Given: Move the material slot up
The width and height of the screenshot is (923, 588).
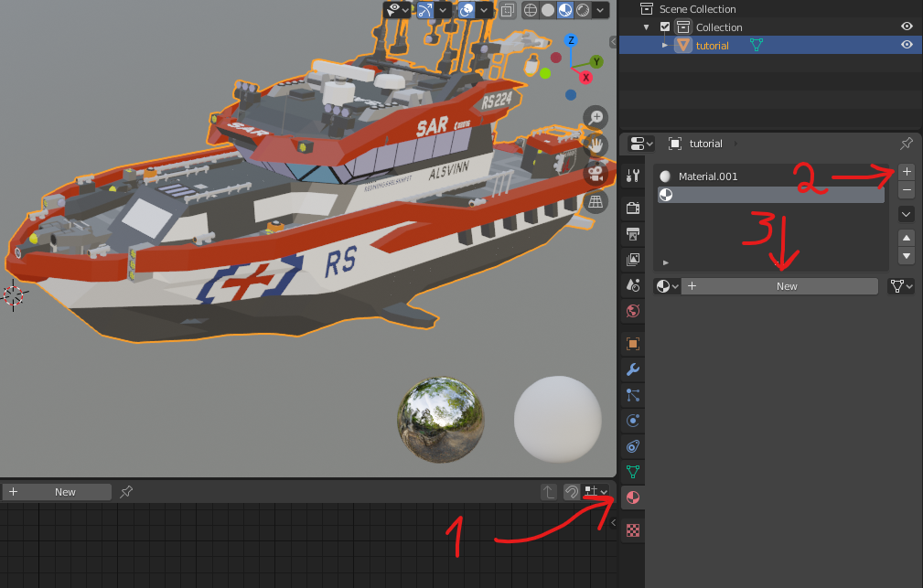Looking at the screenshot, I should pyautogui.click(x=907, y=238).
